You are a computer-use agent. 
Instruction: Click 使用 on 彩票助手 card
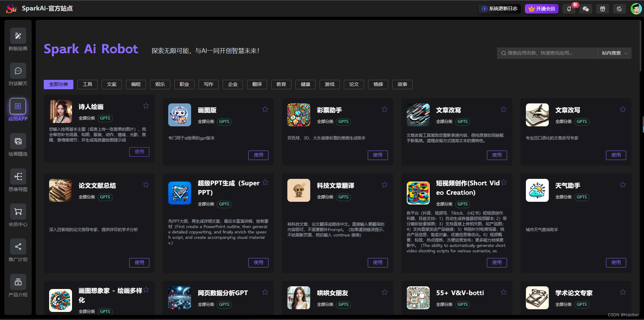click(x=378, y=155)
